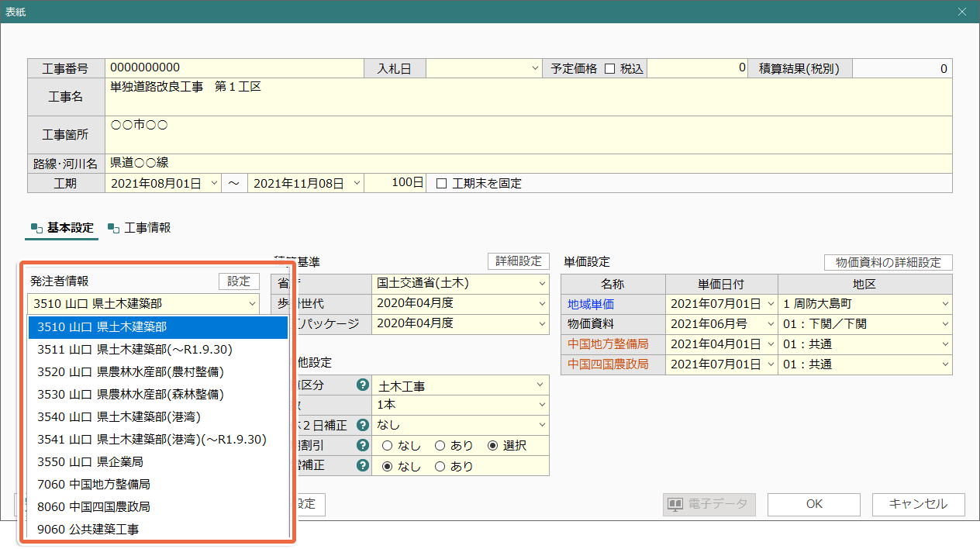Open the パッケージ 2020年04月度 dropdown
The image size is (980, 549).
542,323
